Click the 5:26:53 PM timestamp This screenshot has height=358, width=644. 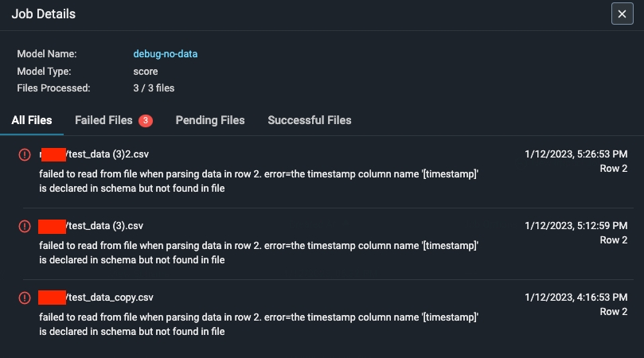576,154
